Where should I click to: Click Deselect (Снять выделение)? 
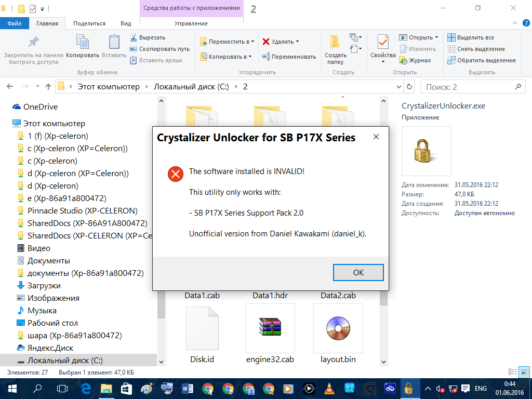476,49
